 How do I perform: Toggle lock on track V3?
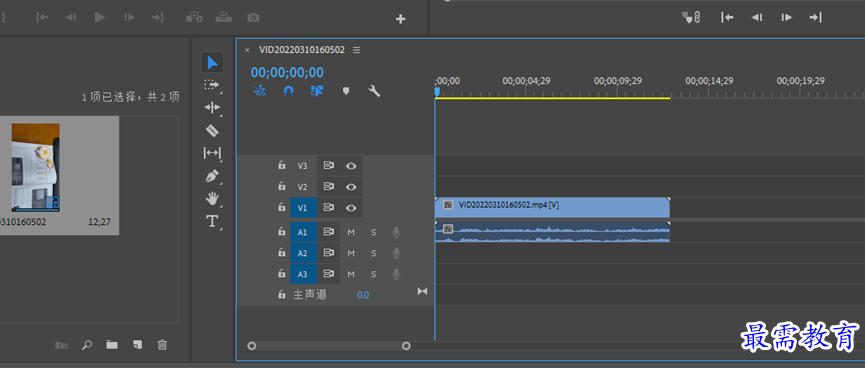click(x=281, y=166)
